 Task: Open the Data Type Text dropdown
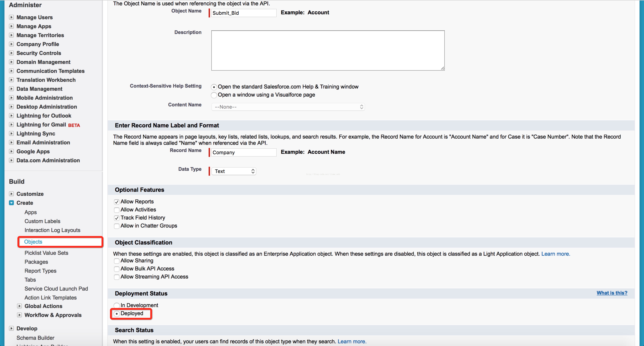tap(234, 171)
